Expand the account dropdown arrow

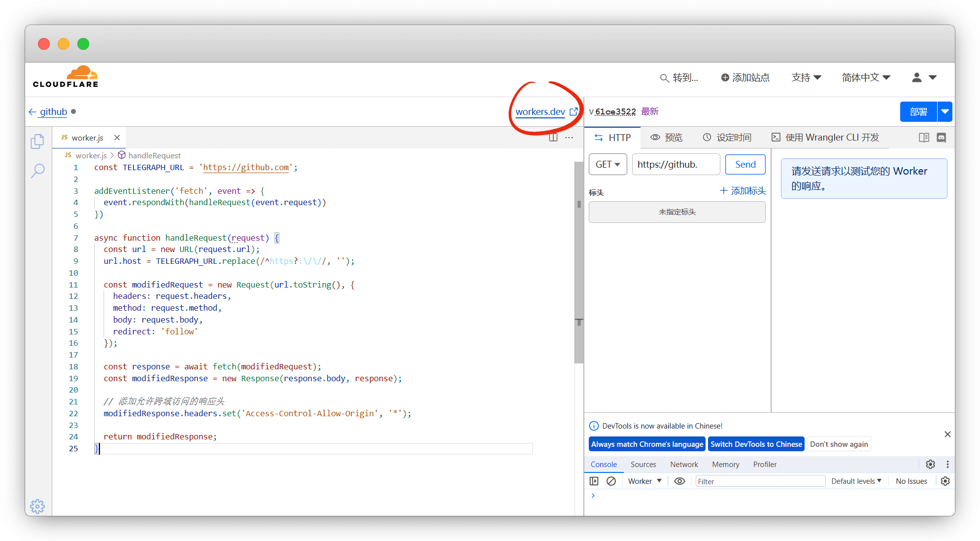[933, 77]
